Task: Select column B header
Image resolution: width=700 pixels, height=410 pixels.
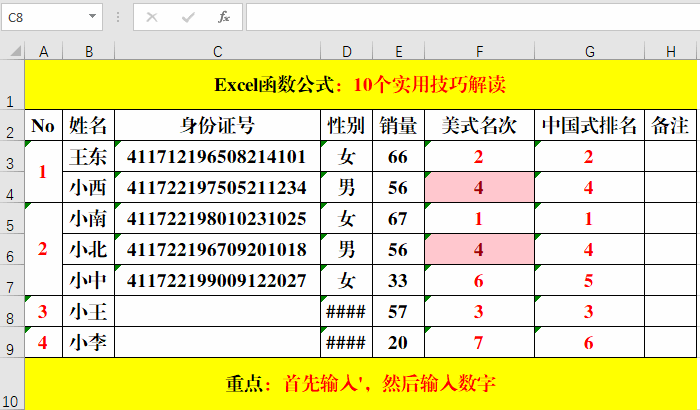Action: pos(89,51)
